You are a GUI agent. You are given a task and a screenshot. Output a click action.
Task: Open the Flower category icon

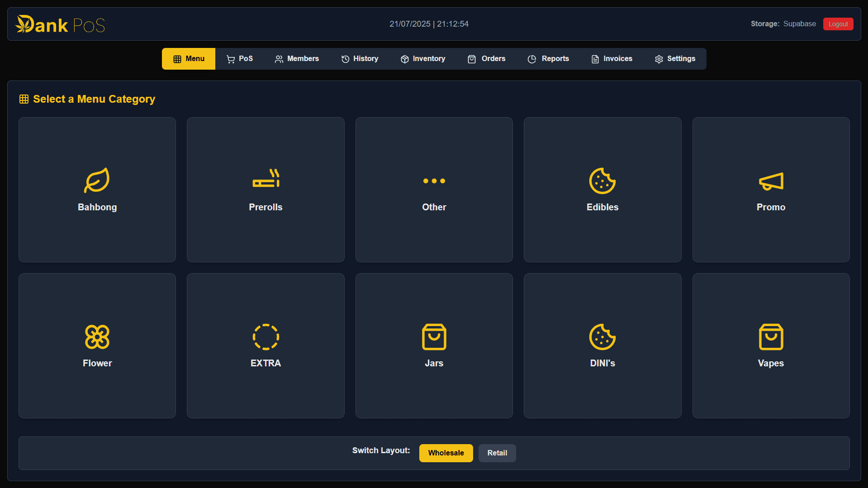pos(97,337)
